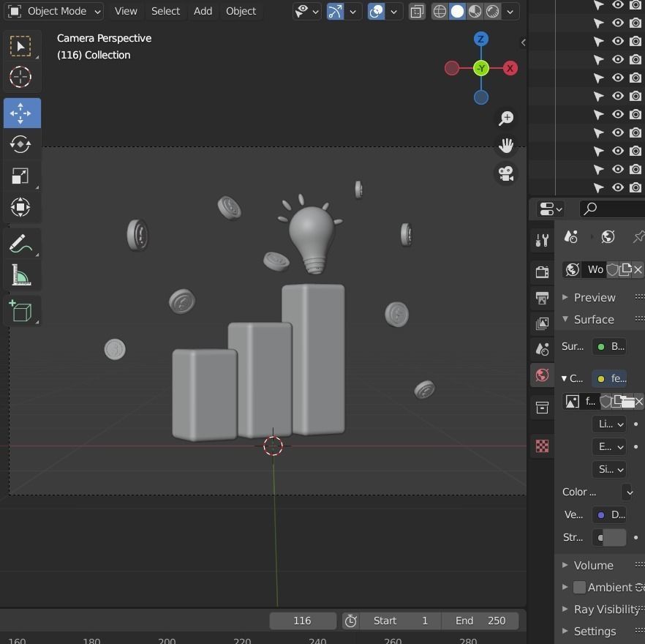Toggle X-Ray mode in the header
This screenshot has height=644, width=645.
(x=417, y=12)
